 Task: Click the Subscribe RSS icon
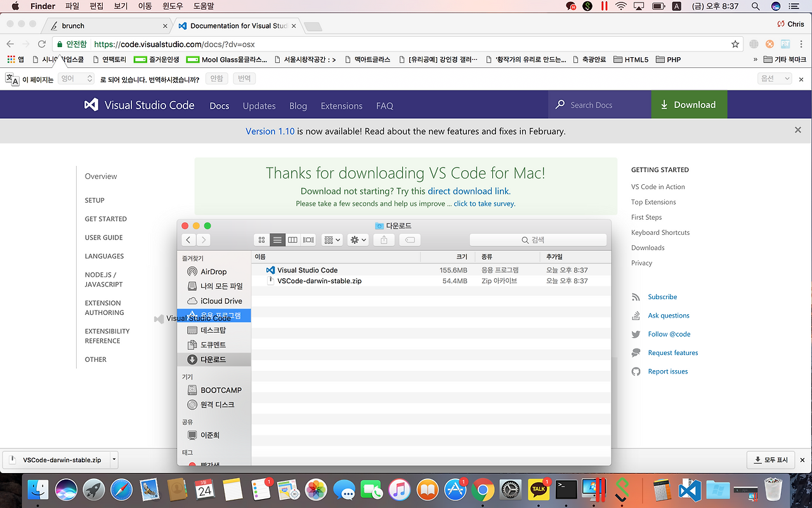click(x=636, y=297)
